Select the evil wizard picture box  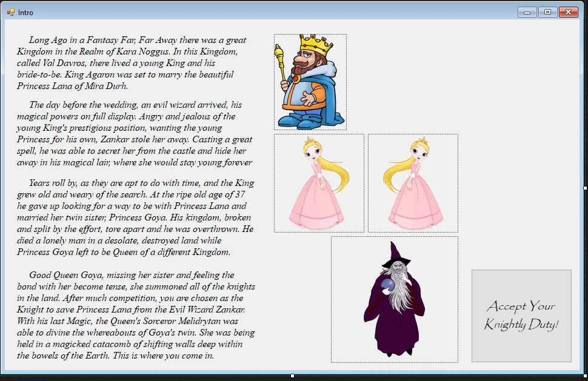(395, 299)
